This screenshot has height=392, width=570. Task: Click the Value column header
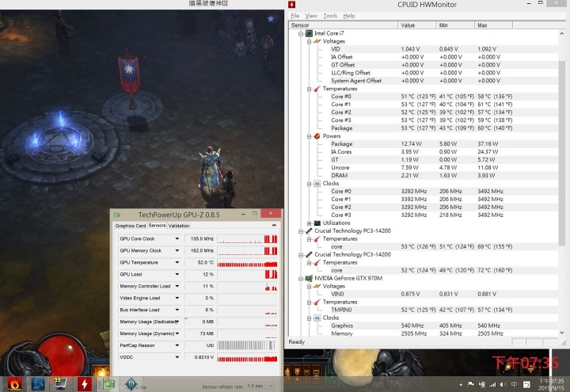coord(417,25)
